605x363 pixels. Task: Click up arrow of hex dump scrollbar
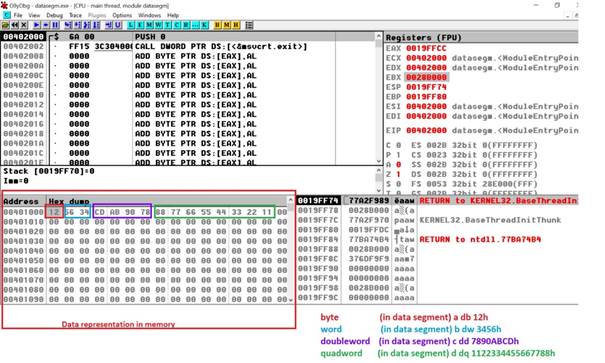coord(291,200)
